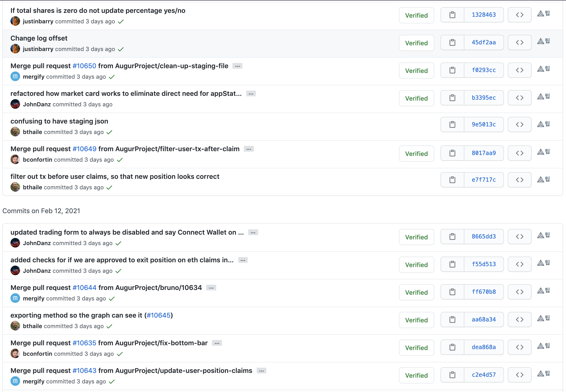The image size is (566, 392).
Task: Copy the full SHA for commit 9e5013c
Action: tap(452, 124)
